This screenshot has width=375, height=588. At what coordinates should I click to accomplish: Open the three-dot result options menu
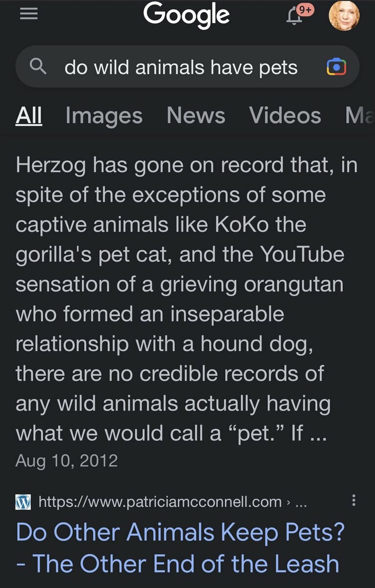click(x=354, y=500)
